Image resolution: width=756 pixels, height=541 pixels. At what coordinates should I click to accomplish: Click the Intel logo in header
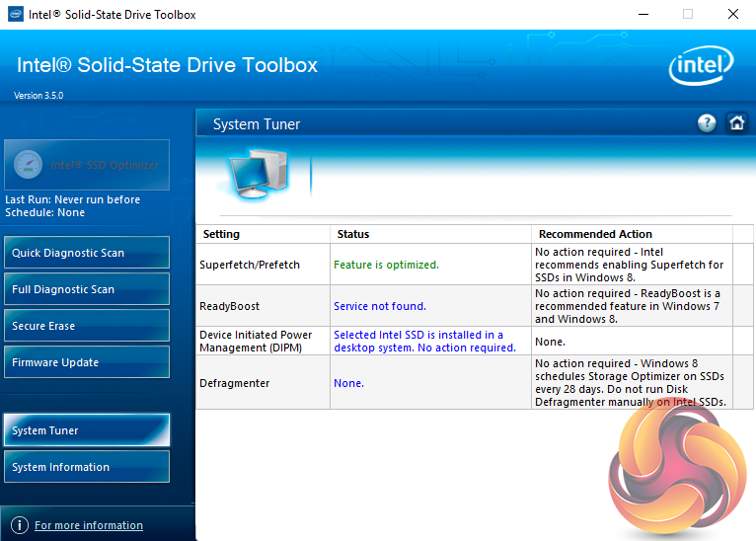point(701,65)
